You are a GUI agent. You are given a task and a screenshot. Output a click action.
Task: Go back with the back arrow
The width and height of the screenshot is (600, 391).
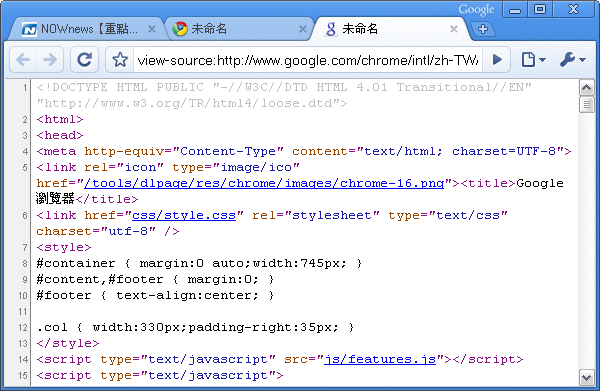pos(23,60)
